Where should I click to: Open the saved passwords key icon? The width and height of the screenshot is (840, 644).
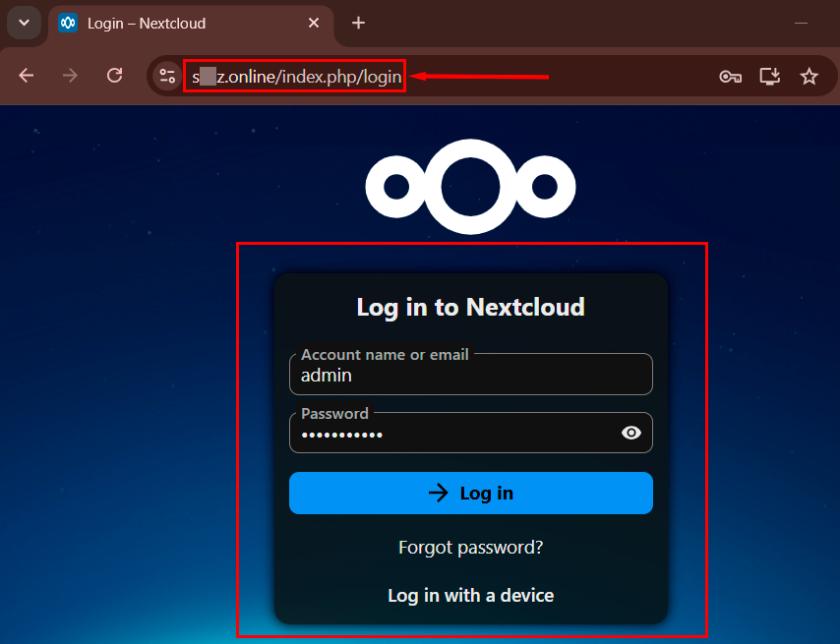click(x=730, y=76)
